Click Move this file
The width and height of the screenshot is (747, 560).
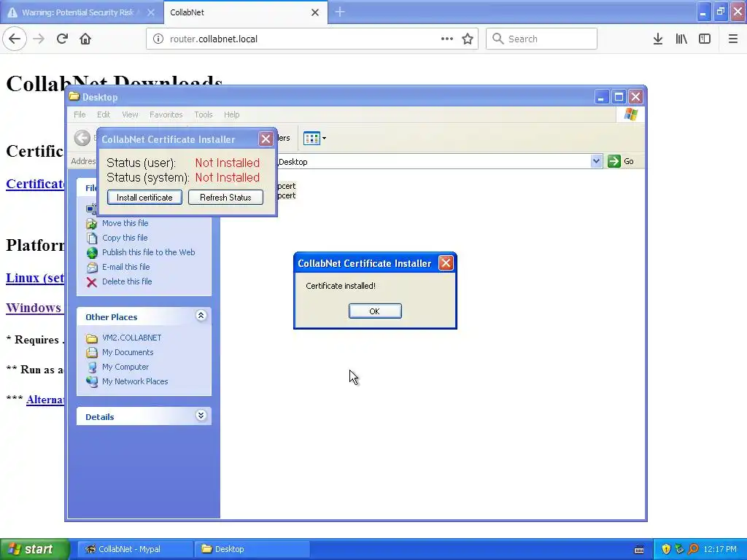tap(125, 223)
